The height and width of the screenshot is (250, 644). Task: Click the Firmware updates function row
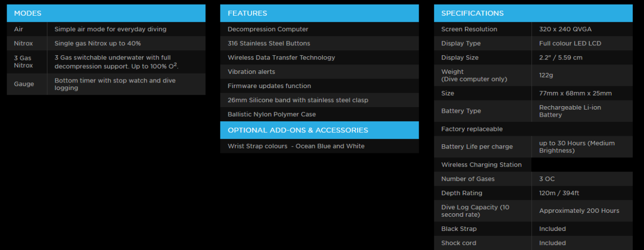coord(269,86)
